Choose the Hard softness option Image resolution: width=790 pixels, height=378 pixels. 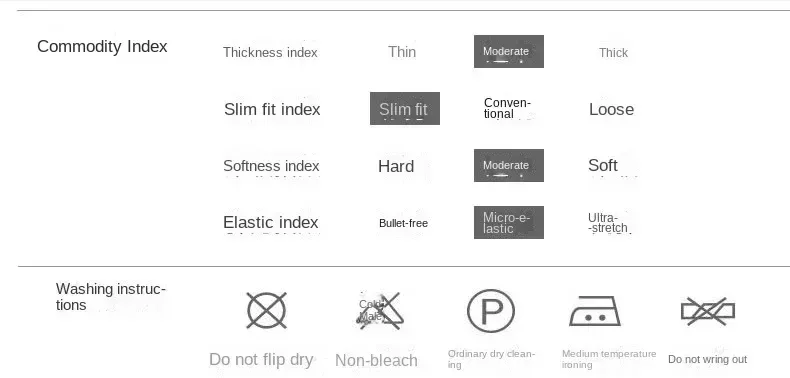pyautogui.click(x=396, y=166)
